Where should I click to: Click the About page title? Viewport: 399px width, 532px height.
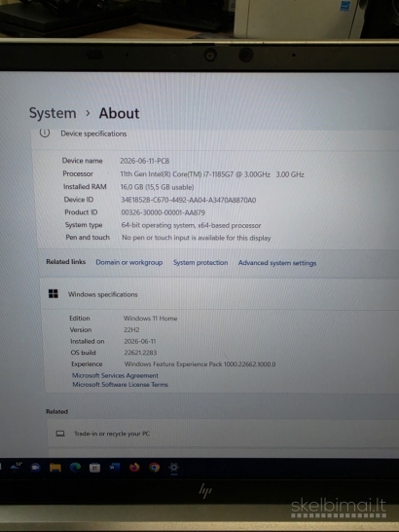click(x=119, y=113)
